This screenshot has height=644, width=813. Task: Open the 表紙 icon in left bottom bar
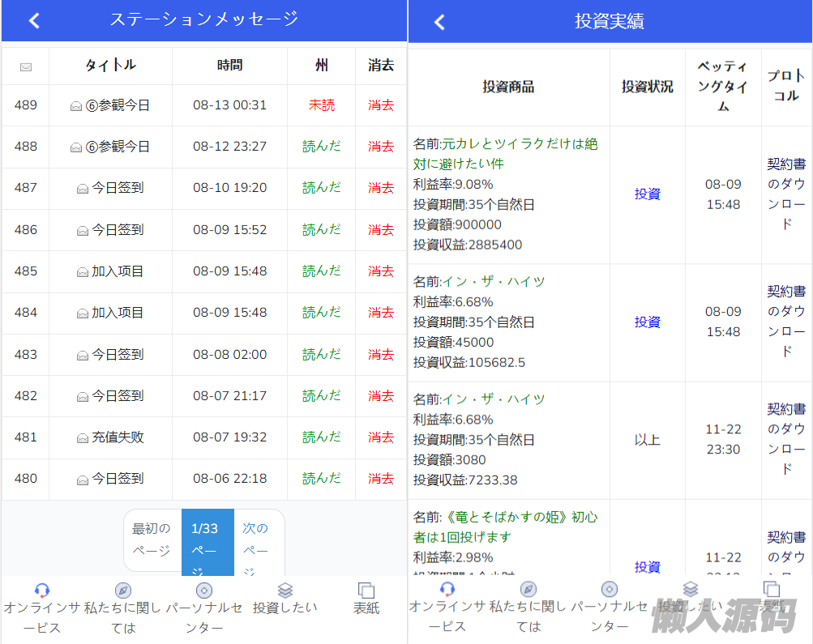pyautogui.click(x=366, y=590)
